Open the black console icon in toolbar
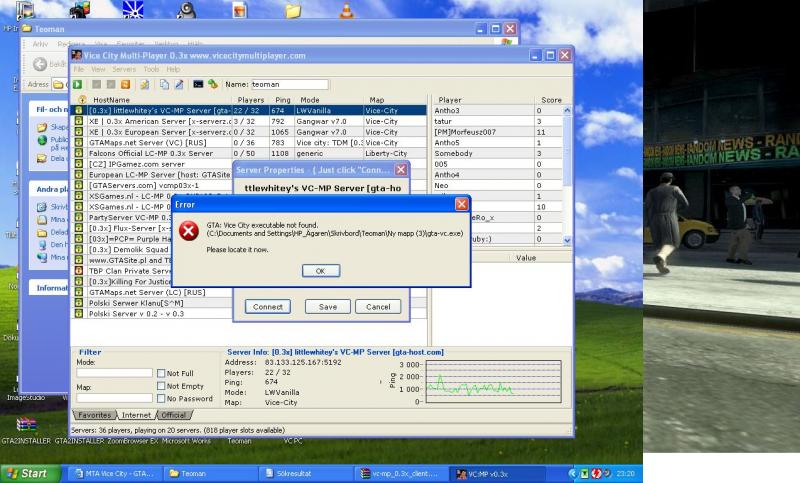Screen dimensions: 800x483 (x=198, y=84)
